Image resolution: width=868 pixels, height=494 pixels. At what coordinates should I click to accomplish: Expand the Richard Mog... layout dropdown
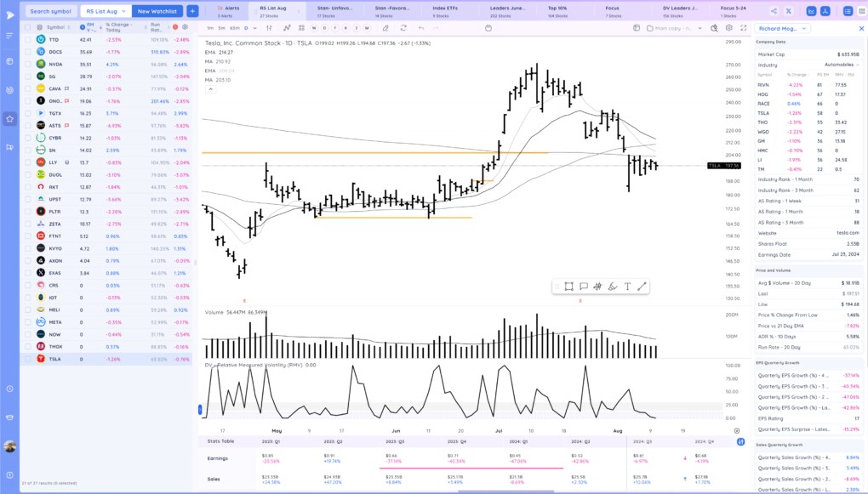point(782,28)
